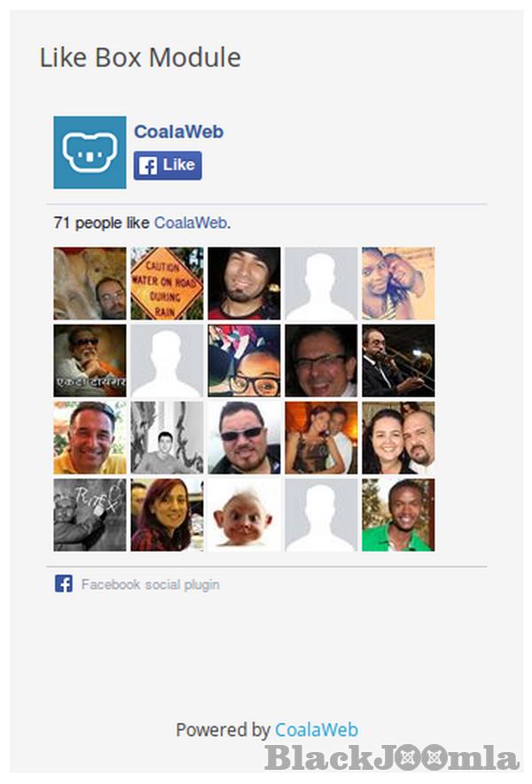Click the Facebook icon near social plugin
532x784 pixels.
point(64,584)
